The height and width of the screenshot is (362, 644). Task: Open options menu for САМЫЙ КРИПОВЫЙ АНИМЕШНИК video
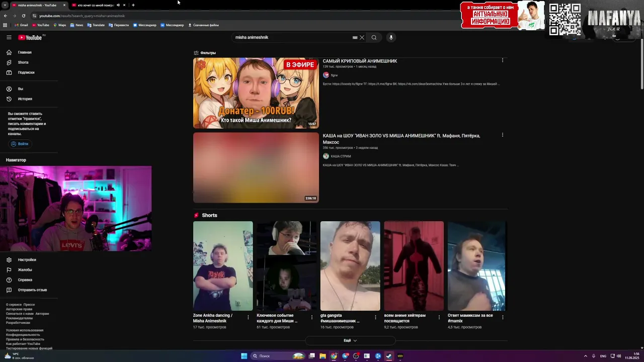[502, 60]
